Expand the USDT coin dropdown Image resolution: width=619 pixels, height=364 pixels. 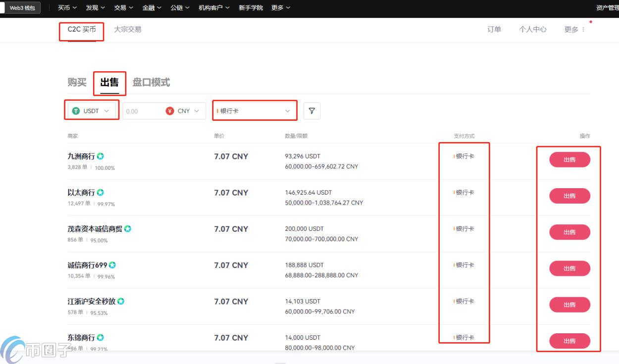coord(92,111)
